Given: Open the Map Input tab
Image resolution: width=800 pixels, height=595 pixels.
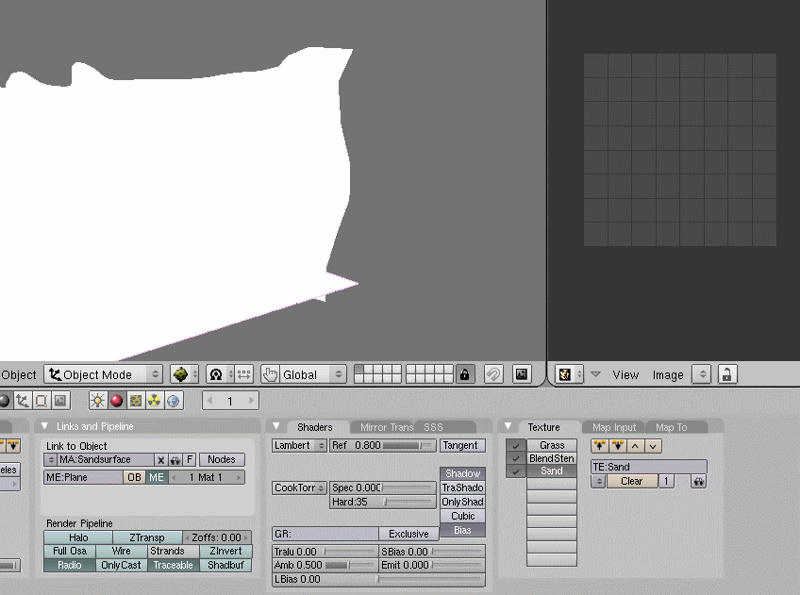Looking at the screenshot, I should 614,427.
